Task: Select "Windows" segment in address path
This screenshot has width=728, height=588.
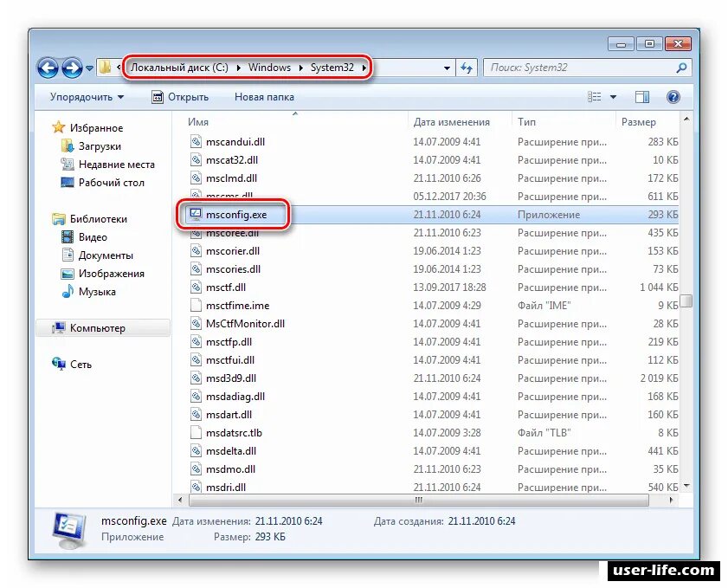Action: 269,68
